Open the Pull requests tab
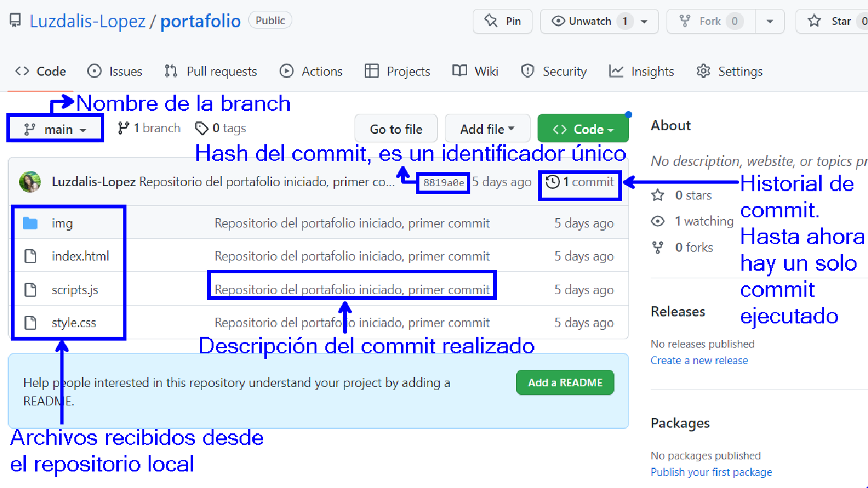 click(x=210, y=71)
